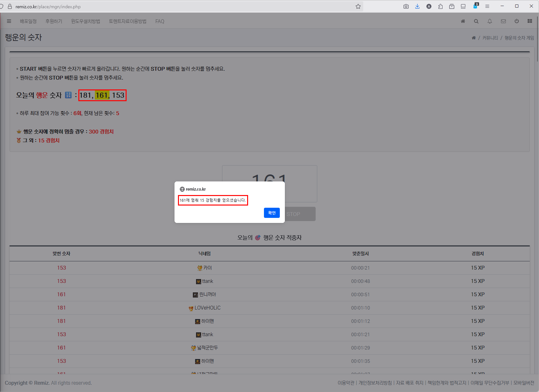This screenshot has width=539, height=392.
Task: Click the home icon in site header
Action: click(463, 21)
